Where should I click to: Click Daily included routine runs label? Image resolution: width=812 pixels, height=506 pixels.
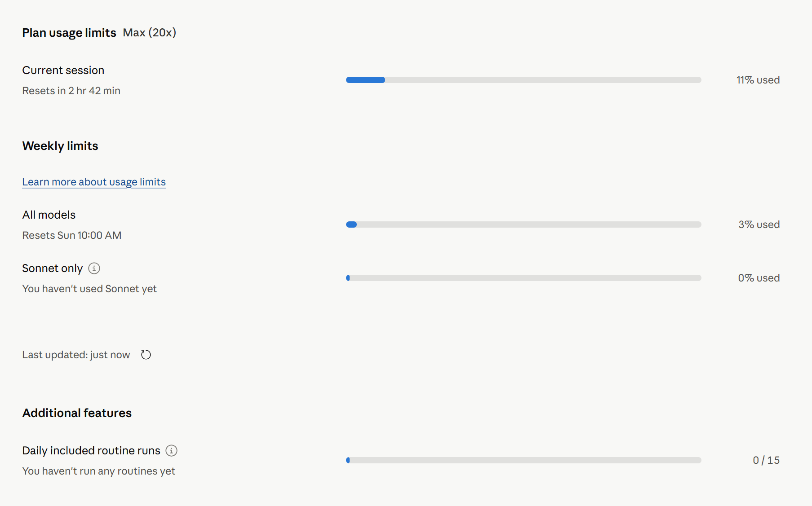(x=91, y=451)
